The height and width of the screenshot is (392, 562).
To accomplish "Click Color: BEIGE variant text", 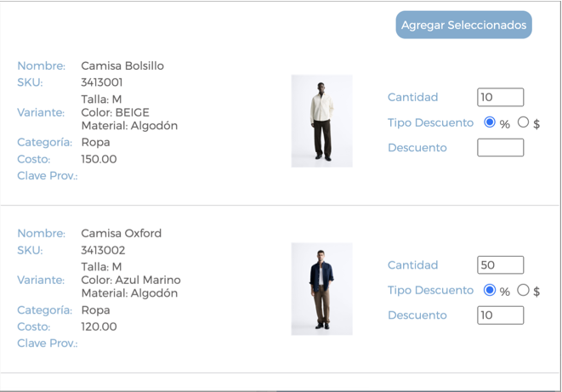I will (115, 112).
